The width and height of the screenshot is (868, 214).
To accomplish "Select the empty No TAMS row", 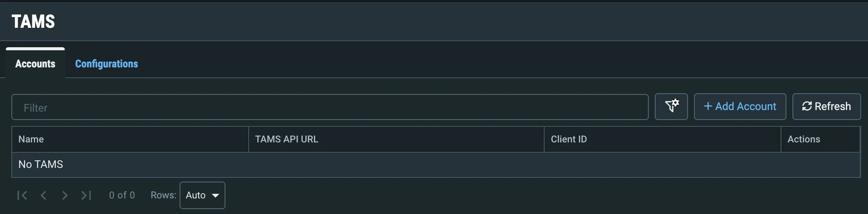I will tap(436, 164).
